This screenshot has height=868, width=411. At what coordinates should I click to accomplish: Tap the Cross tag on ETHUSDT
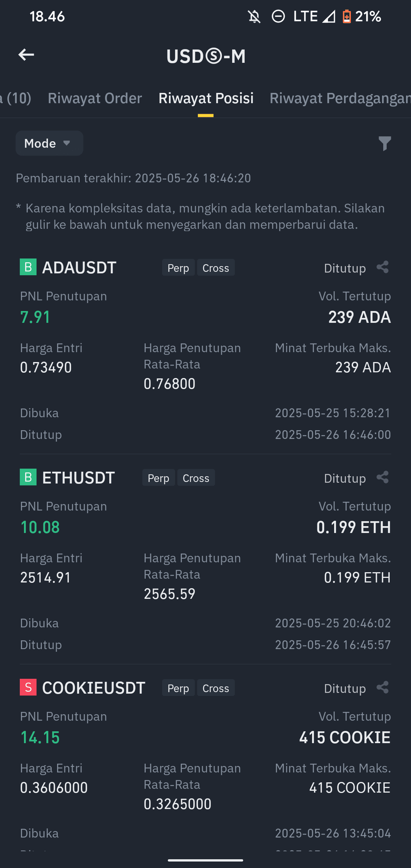(196, 478)
